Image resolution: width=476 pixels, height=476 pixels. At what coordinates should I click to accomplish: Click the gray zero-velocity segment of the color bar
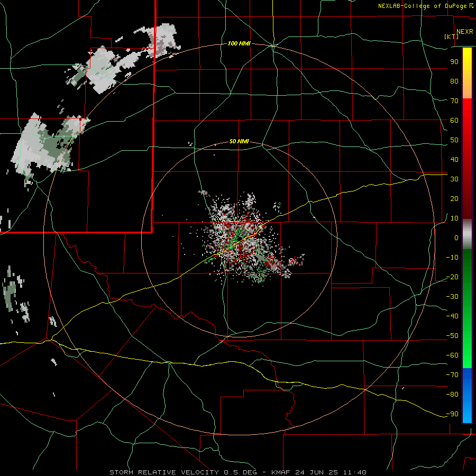[x=467, y=234]
